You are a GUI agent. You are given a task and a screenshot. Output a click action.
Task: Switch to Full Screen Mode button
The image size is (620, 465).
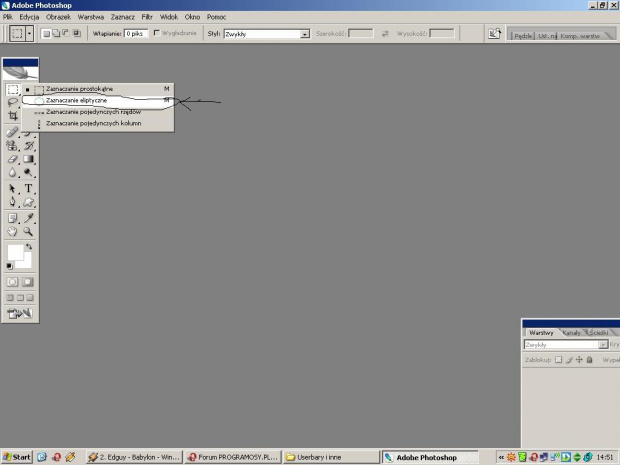pos(30,298)
